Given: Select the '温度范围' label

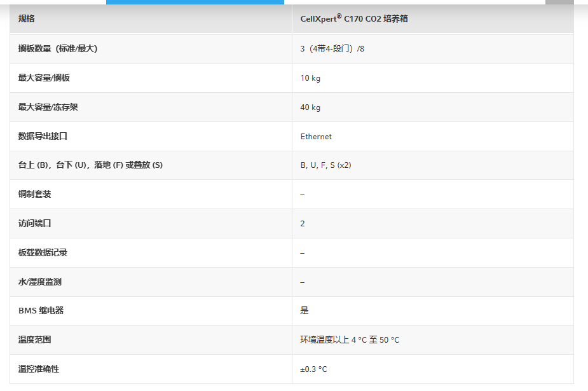Looking at the screenshot, I should 34,340.
